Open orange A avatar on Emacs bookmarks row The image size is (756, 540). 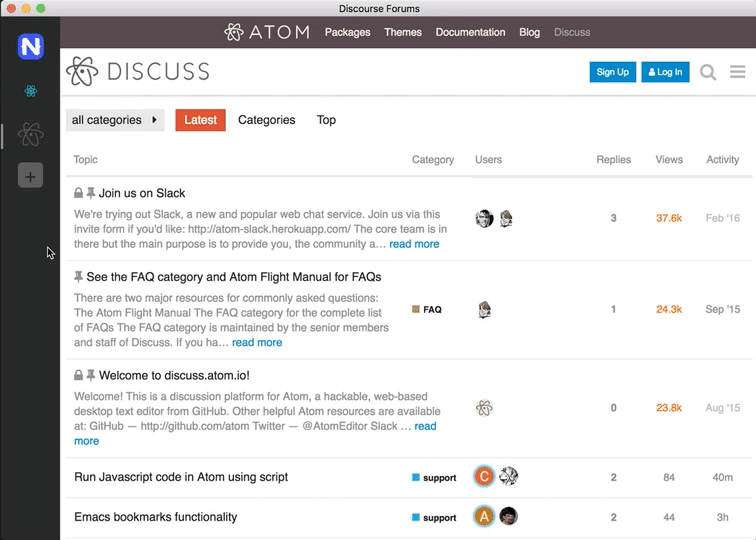click(484, 517)
